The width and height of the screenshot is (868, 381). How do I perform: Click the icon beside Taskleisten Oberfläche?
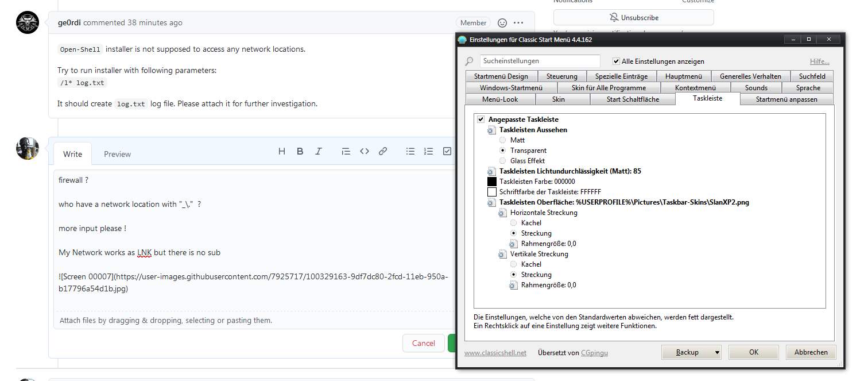491,203
